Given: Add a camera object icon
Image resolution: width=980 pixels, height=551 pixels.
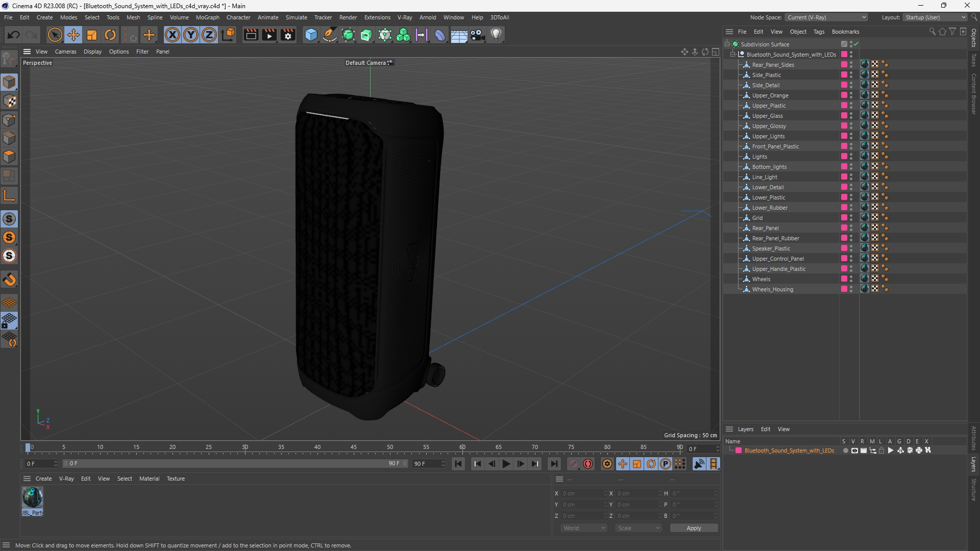Looking at the screenshot, I should tap(478, 35).
